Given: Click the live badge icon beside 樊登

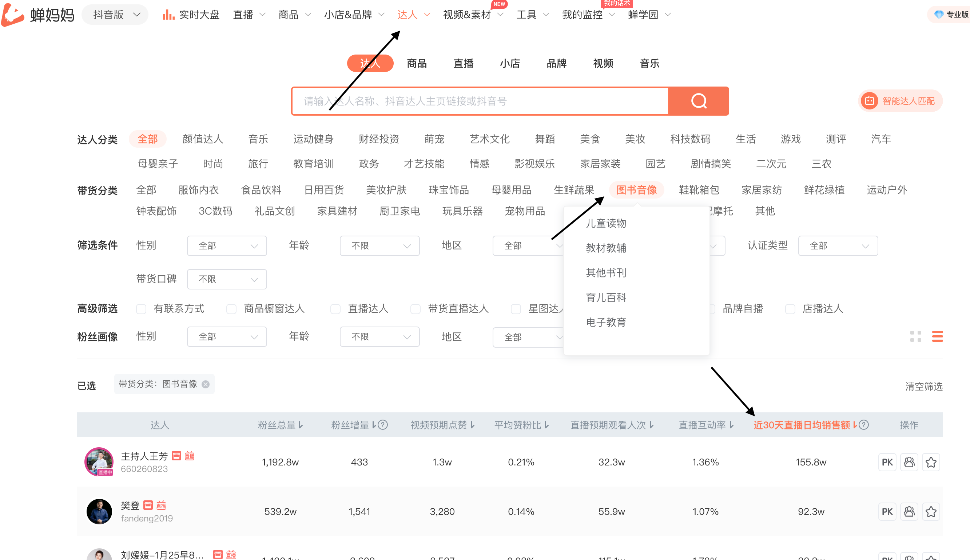Looking at the screenshot, I should (x=161, y=505).
